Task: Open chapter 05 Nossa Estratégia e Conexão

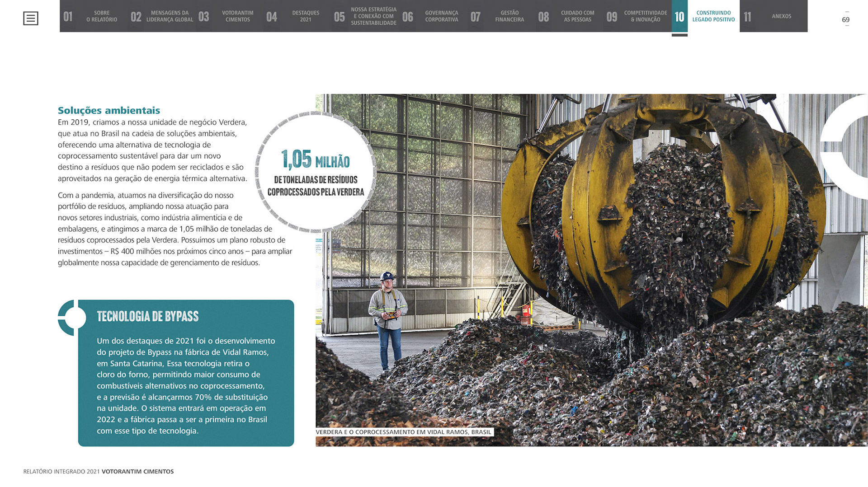Action: point(365,16)
